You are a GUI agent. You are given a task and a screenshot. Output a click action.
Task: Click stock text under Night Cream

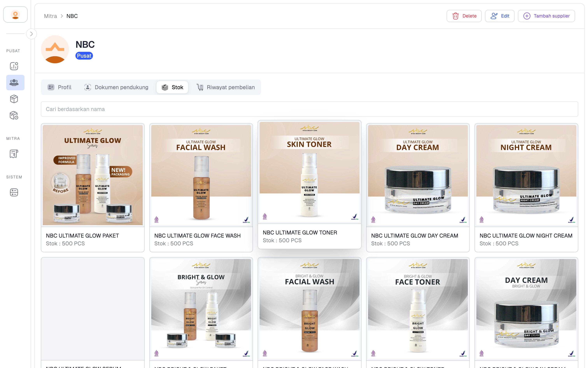499,243
